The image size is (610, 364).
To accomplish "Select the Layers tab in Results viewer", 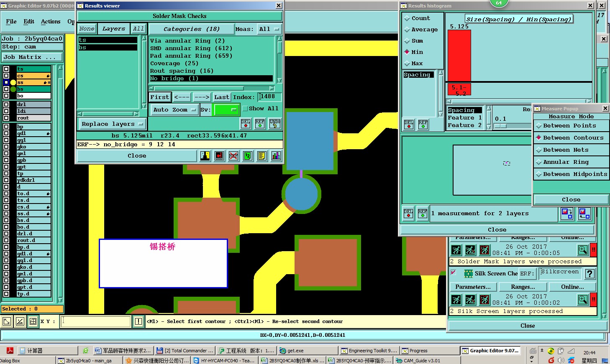I will (114, 29).
